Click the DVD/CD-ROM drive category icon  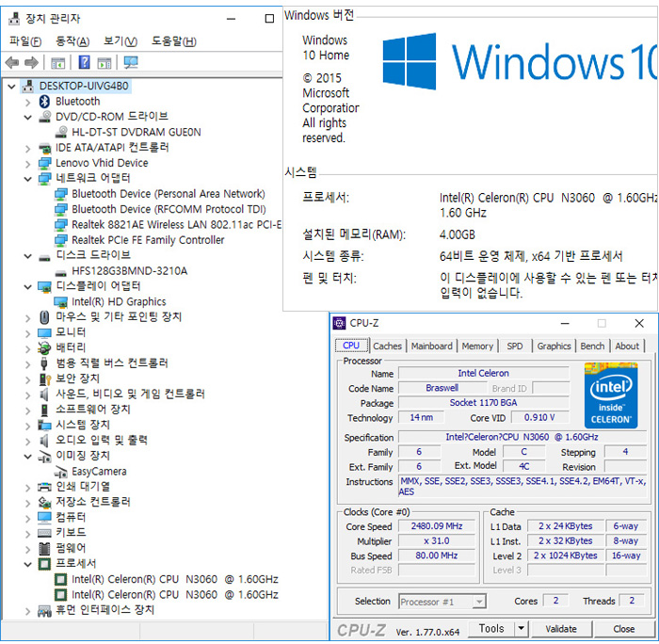[x=44, y=117]
